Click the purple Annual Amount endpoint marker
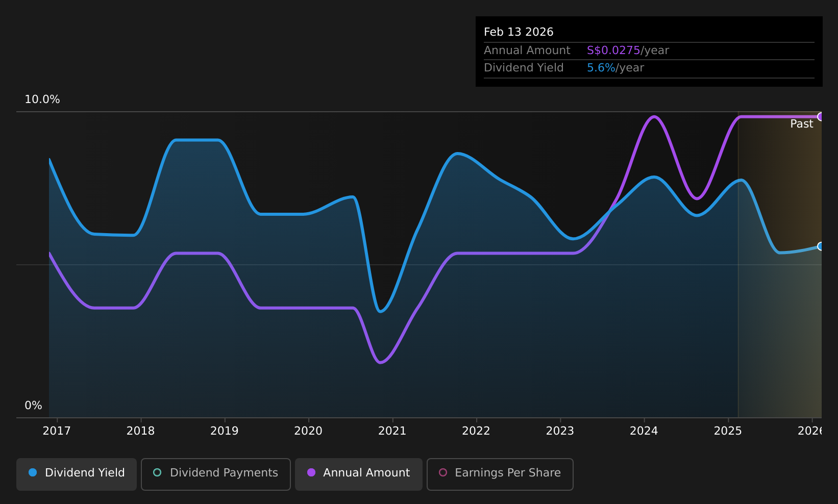 coord(821,117)
